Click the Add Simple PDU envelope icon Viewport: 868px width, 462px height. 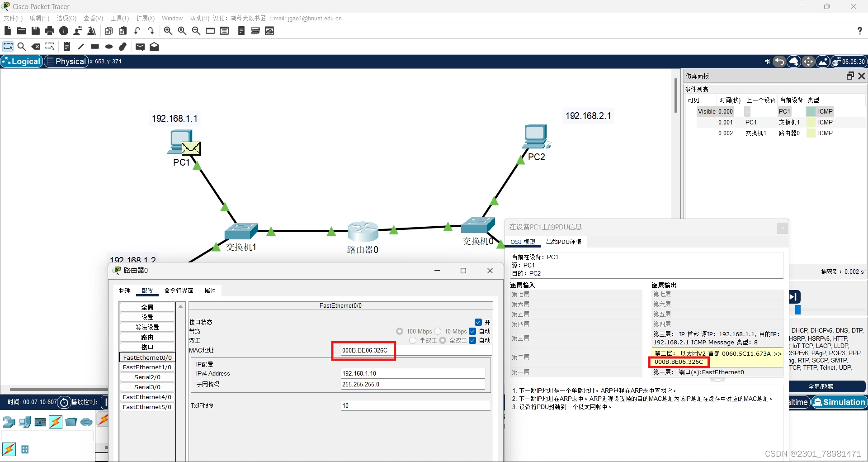140,47
